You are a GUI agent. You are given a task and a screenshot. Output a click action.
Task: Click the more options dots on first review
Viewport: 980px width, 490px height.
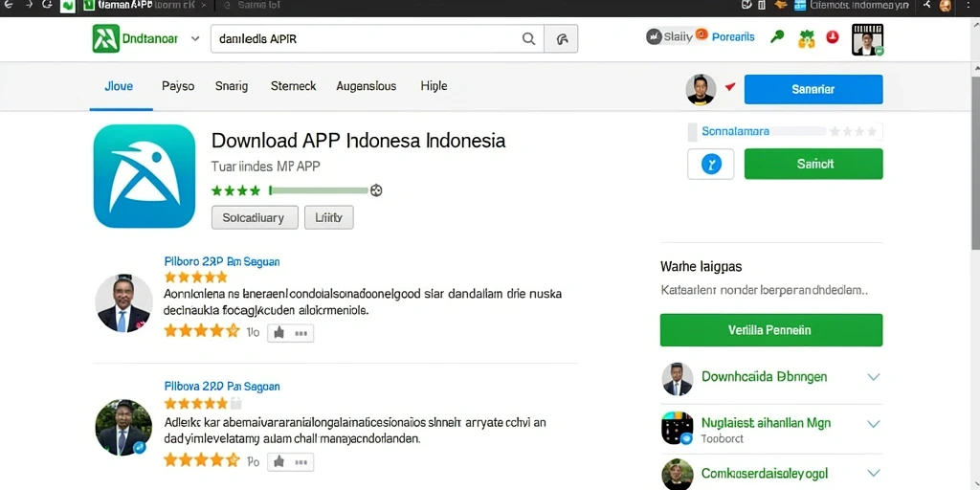point(301,334)
